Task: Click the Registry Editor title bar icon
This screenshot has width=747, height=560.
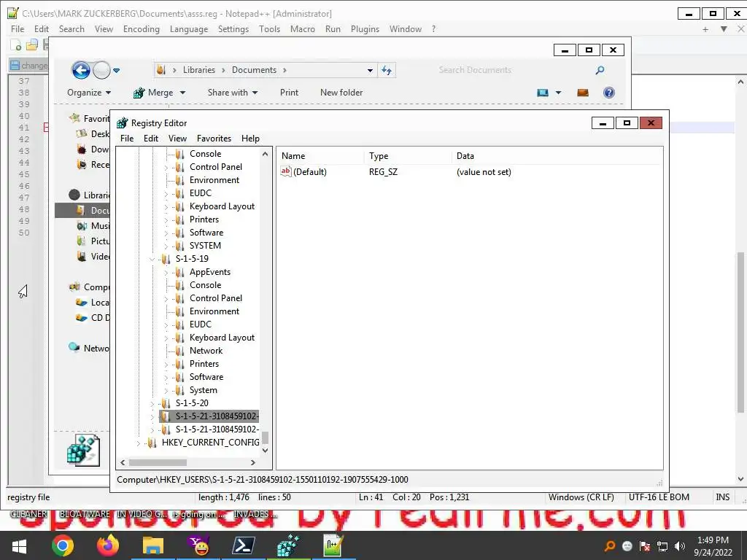Action: (x=123, y=122)
